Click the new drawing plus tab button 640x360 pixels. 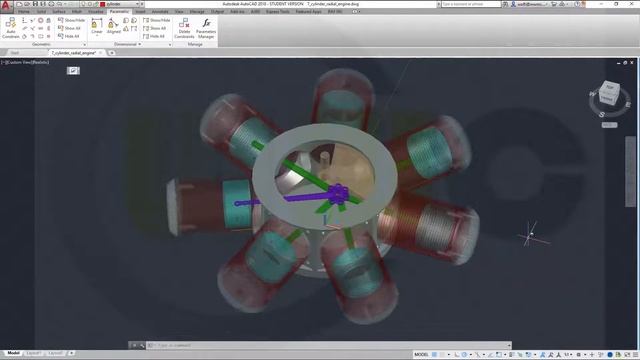pos(111,53)
